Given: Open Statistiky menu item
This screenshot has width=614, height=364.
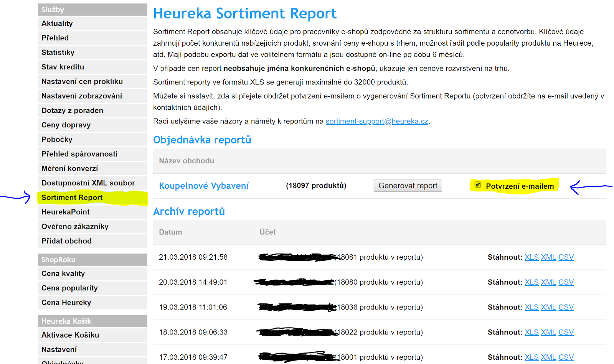Looking at the screenshot, I should tap(92, 53).
